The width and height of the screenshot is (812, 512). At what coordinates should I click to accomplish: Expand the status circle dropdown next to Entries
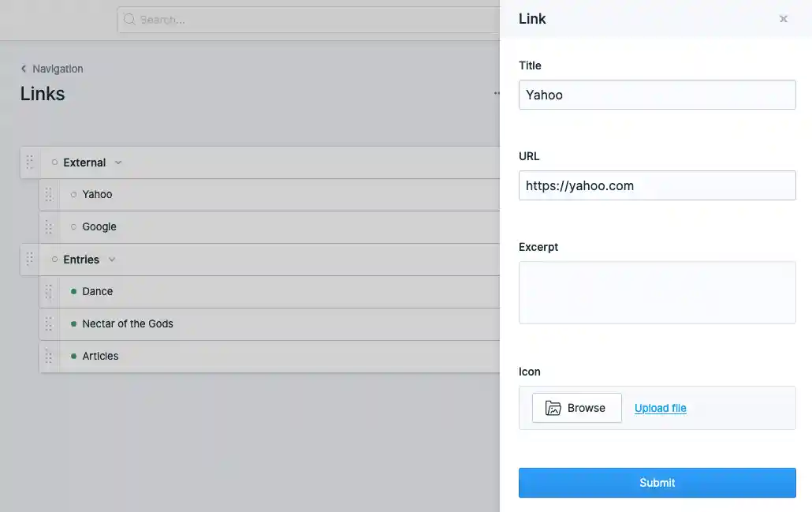(x=54, y=259)
